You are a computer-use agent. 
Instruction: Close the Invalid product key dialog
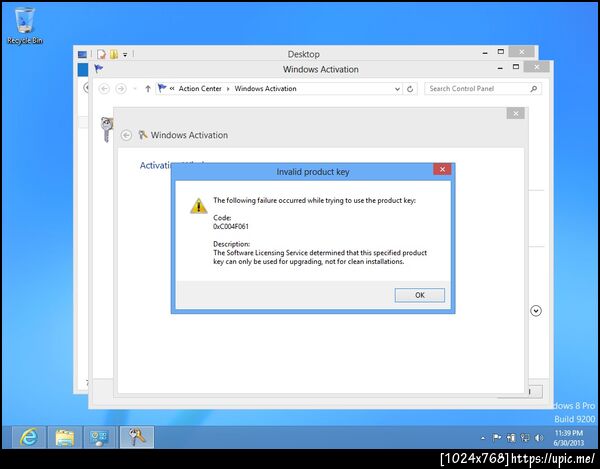(442, 169)
